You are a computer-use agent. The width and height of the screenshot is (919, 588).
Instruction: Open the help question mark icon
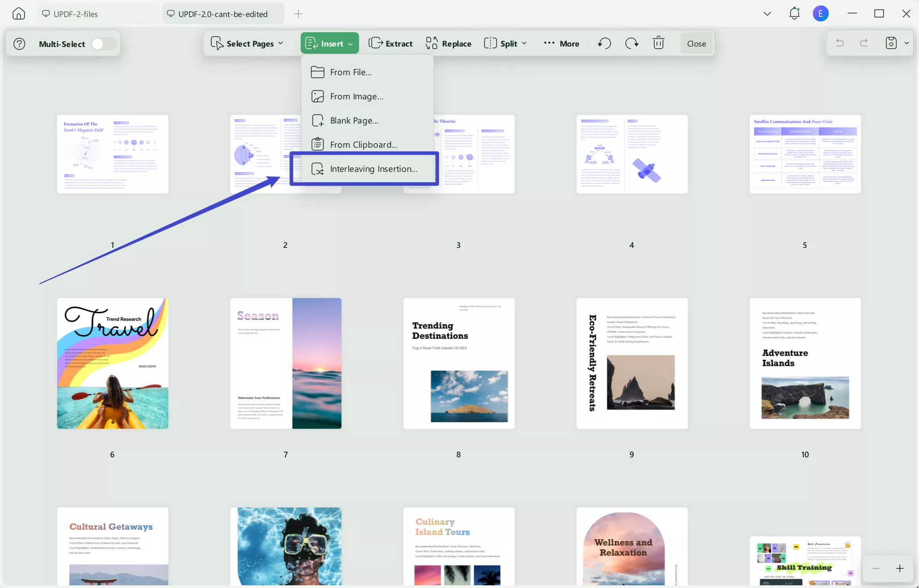[19, 44]
